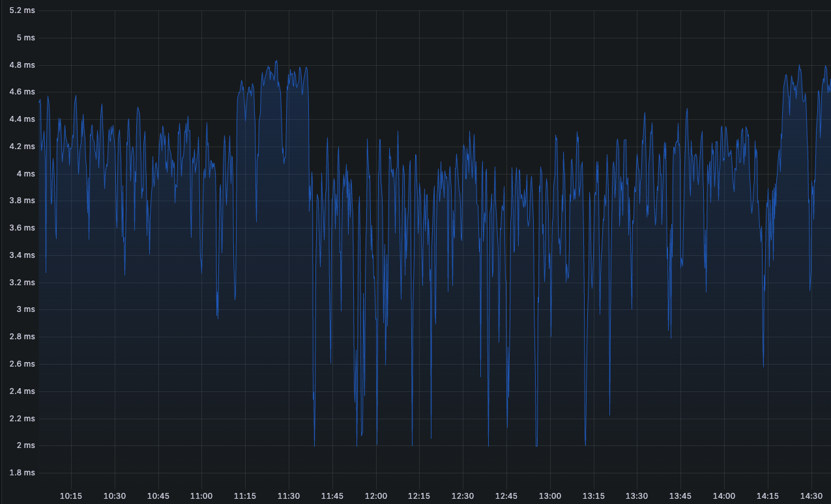The width and height of the screenshot is (831, 504).
Task: Click the 12:45 time axis label
Action: click(506, 496)
